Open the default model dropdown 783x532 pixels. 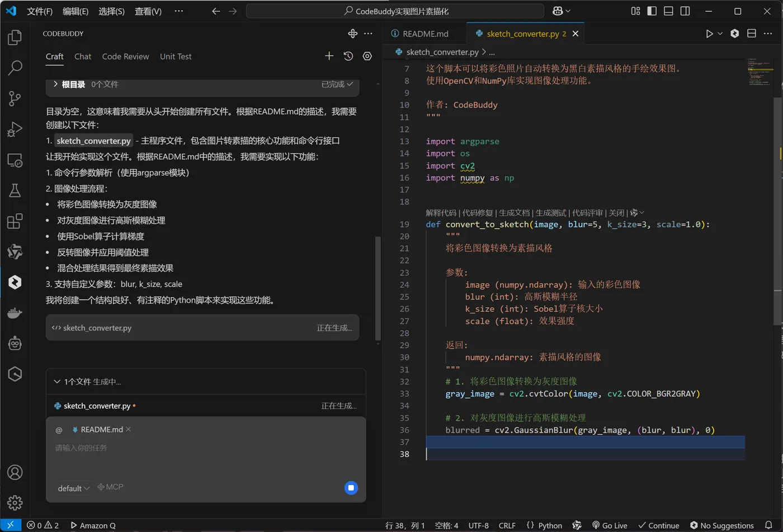point(73,488)
